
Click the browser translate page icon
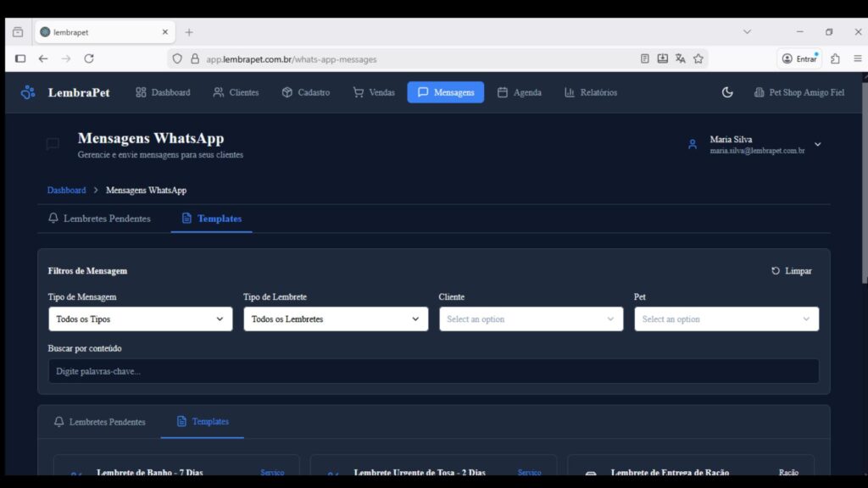tap(680, 58)
